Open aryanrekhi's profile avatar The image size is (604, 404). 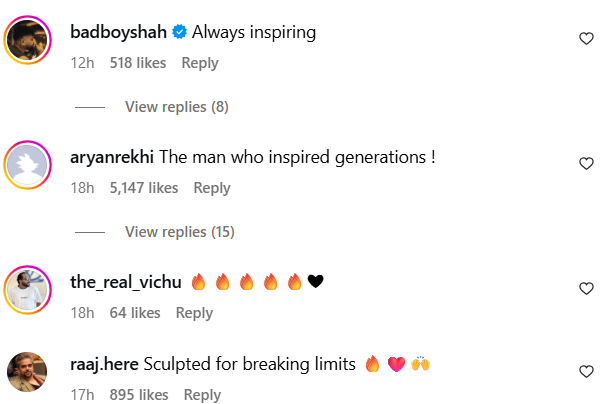point(29,167)
